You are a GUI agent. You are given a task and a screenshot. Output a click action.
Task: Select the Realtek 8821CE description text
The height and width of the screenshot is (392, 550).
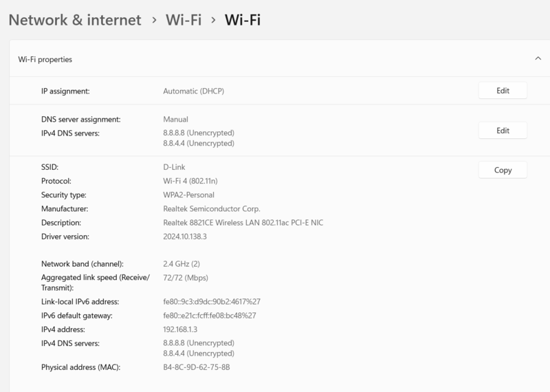242,223
